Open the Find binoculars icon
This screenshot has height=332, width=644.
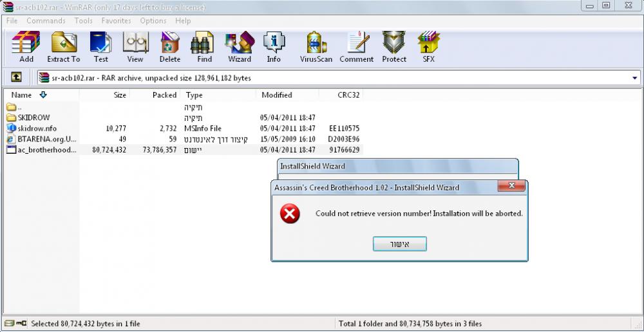(204, 47)
